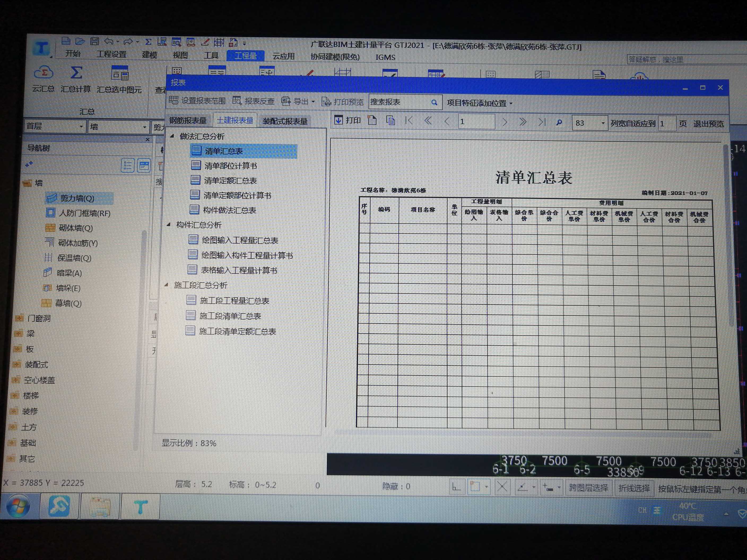
Task: Go to previous report page
Action: 446,121
